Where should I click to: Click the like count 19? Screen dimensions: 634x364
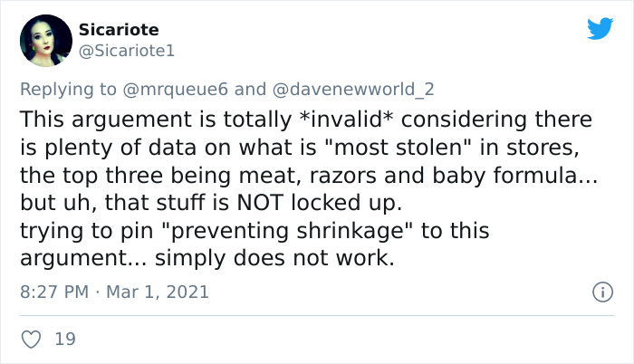[65, 340]
